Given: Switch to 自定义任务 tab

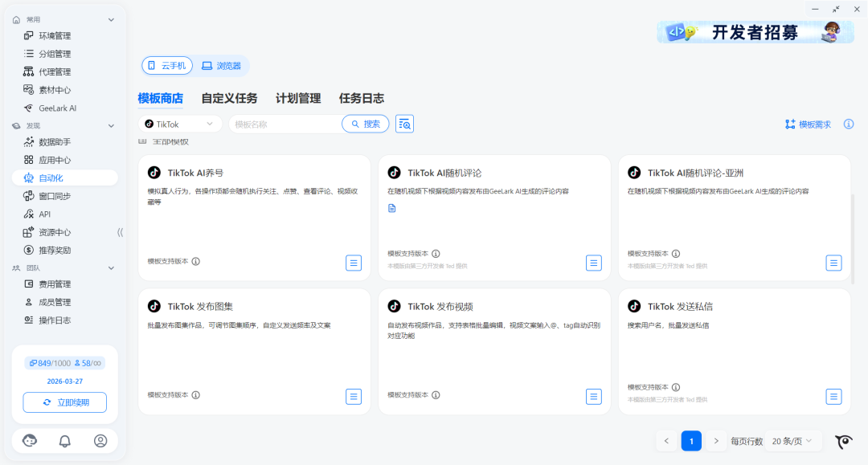Looking at the screenshot, I should click(x=229, y=99).
